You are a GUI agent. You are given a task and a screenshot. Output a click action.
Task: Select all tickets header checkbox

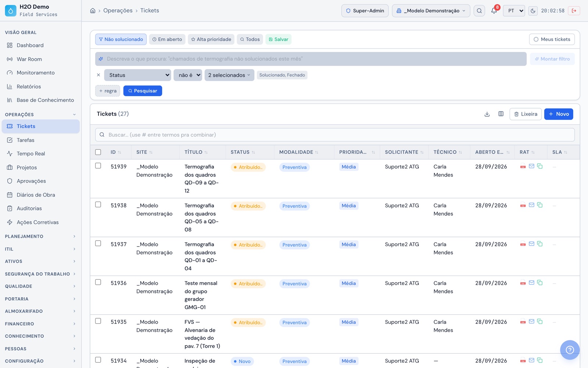coord(98,152)
